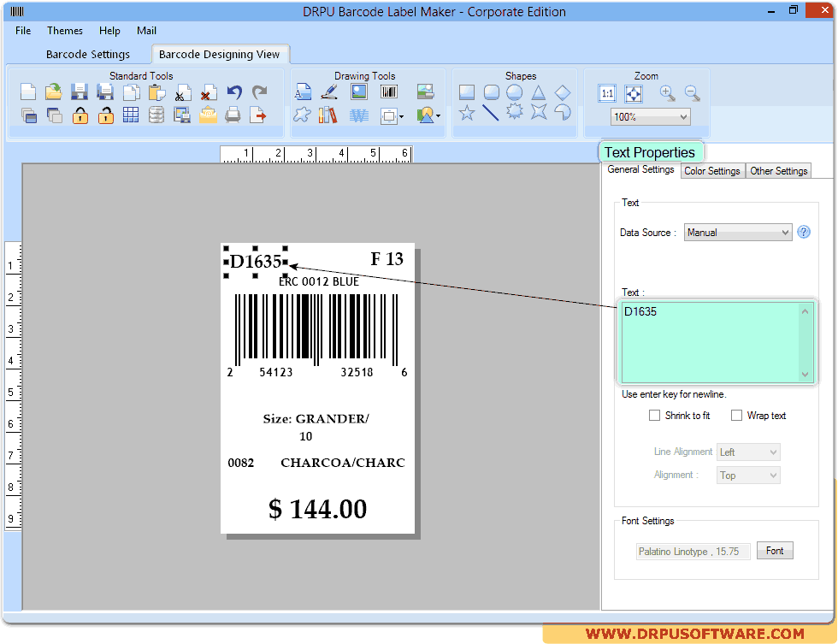Draw a rounded rectangle shape
838x644 pixels.
491,92
